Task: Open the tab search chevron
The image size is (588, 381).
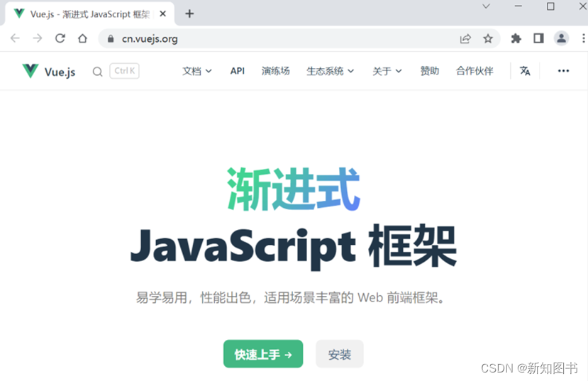Action: pyautogui.click(x=486, y=6)
